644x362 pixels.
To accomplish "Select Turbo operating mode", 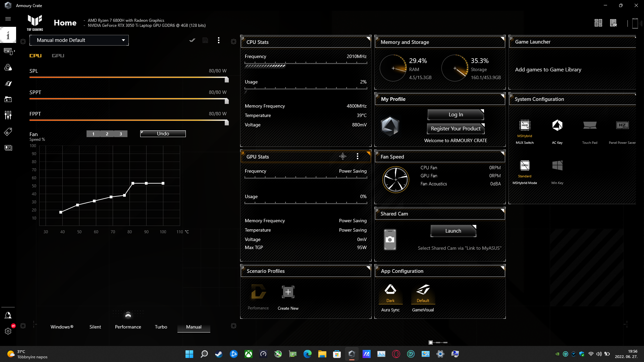I will tap(161, 327).
